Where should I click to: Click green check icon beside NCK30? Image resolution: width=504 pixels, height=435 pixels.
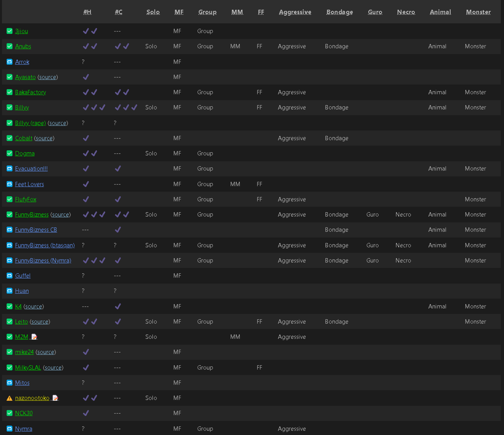point(10,413)
